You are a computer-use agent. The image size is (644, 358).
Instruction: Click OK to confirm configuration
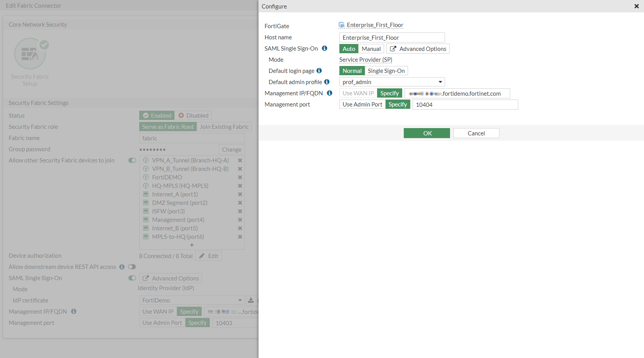[427, 133]
